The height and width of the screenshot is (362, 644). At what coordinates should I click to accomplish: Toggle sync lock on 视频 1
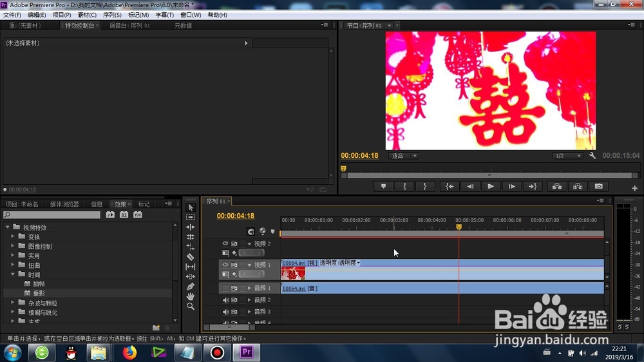tap(234, 265)
